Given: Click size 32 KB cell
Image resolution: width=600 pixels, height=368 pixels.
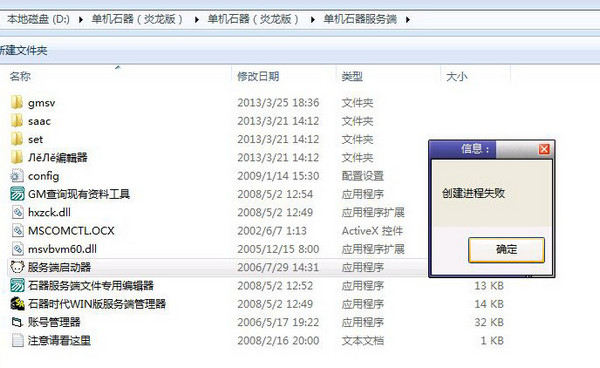Looking at the screenshot, I should coord(489,322).
